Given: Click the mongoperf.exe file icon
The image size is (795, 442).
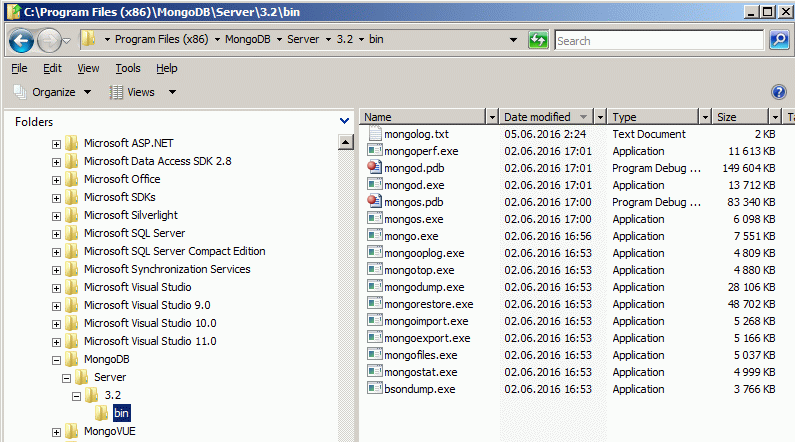Looking at the screenshot, I should (375, 151).
